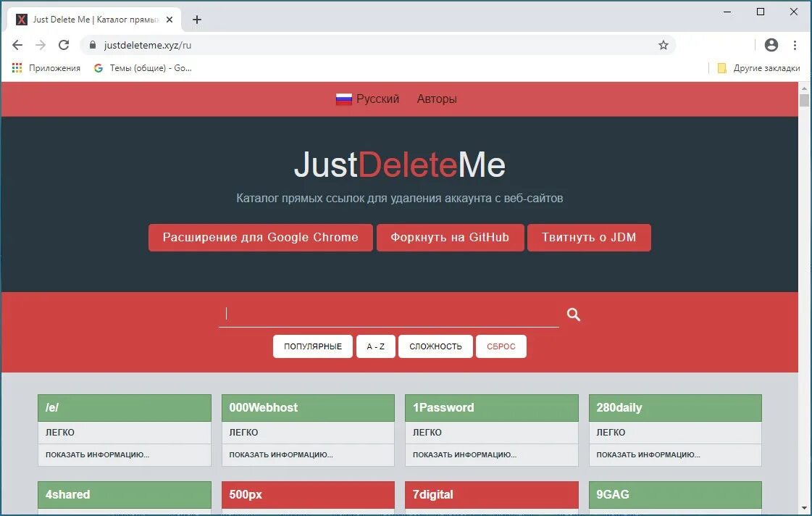Open the Темы (общие) Google bookmark
This screenshot has width=812, height=516.
pos(143,68)
